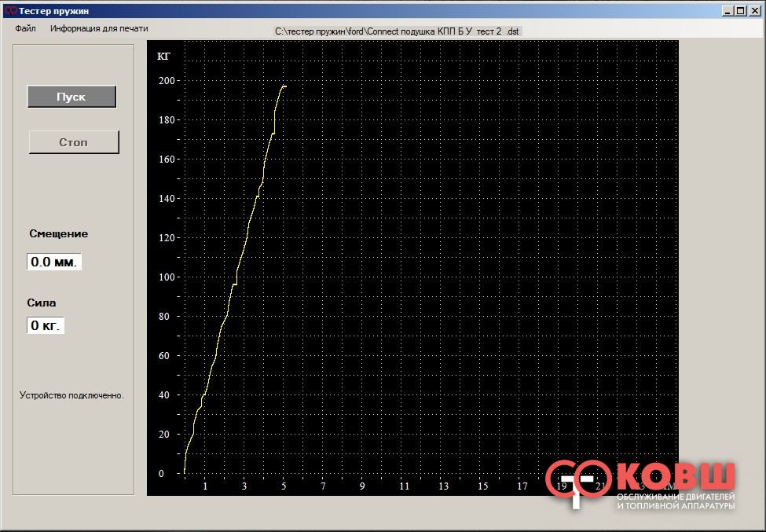Minimize the Тестер пружин window
The height and width of the screenshot is (532, 766).
pos(727,10)
